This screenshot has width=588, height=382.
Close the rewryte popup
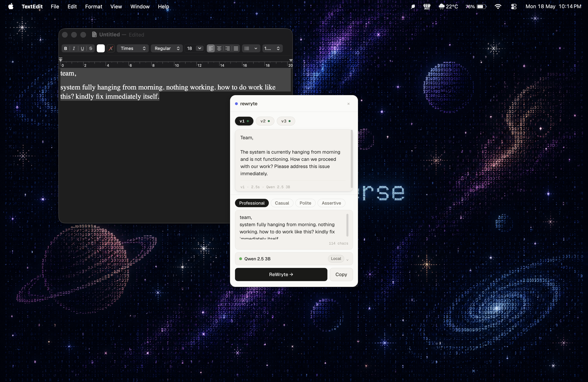point(349,104)
